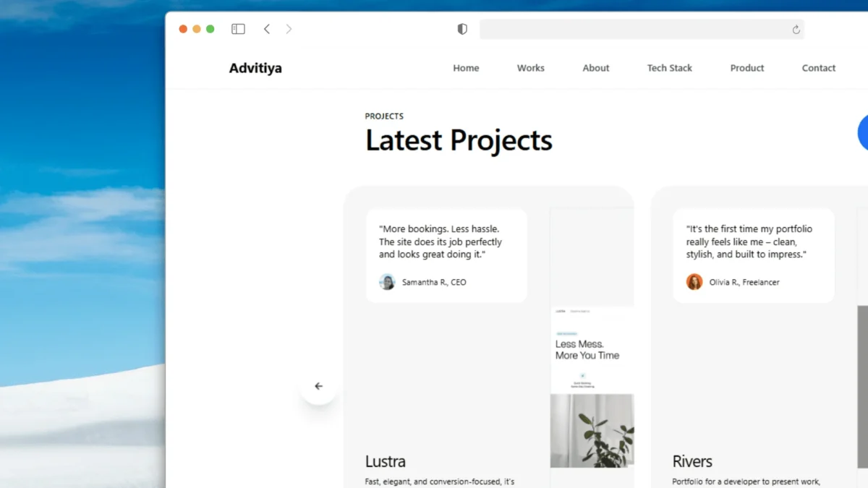Screen dimensions: 868x488
Task: Click the browser back chevron
Action: pyautogui.click(x=267, y=29)
